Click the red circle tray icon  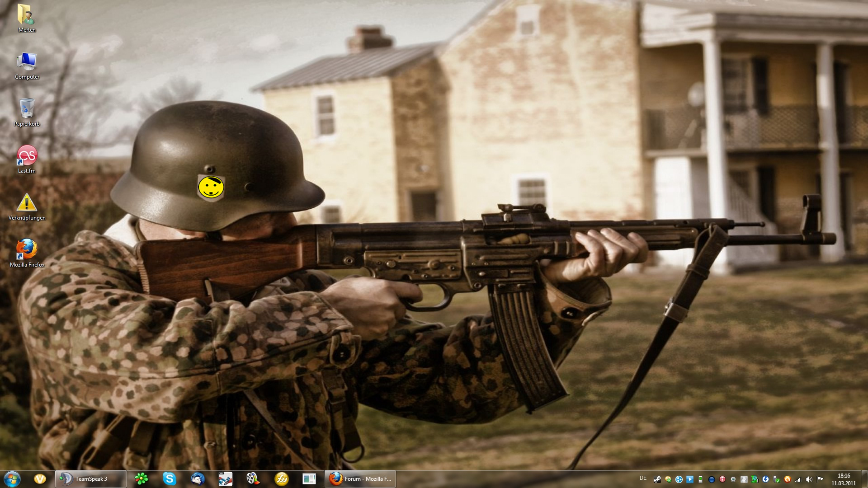point(722,479)
